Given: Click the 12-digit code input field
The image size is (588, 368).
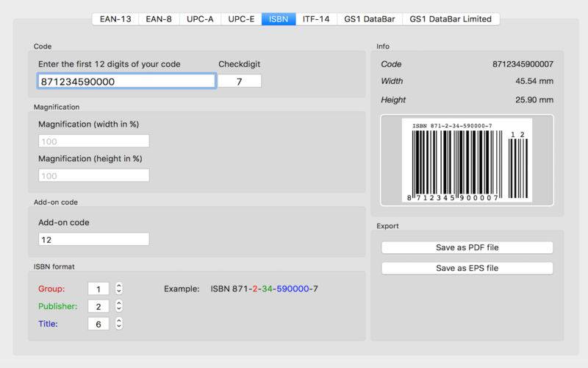Looking at the screenshot, I should pos(126,81).
